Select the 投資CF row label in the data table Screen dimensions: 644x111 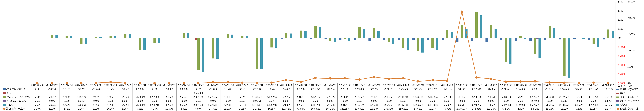[10, 105]
